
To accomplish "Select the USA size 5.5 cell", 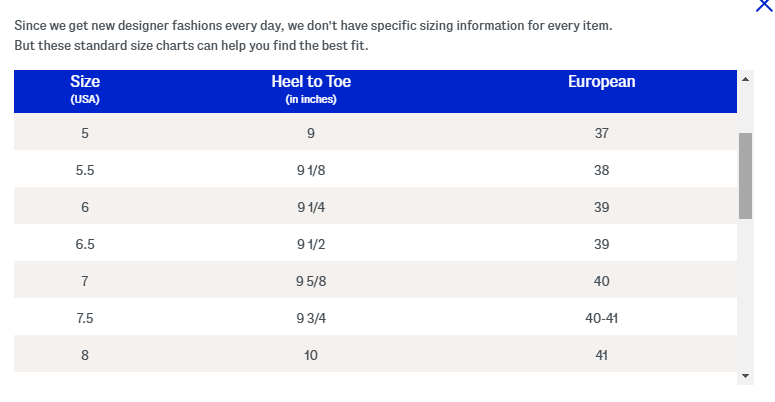I will (x=85, y=170).
